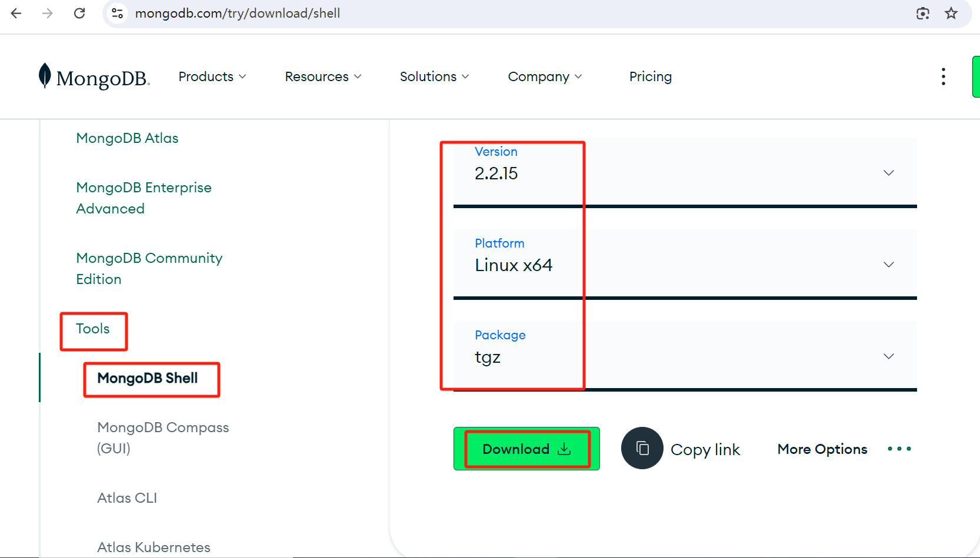The width and height of the screenshot is (980, 558).
Task: Reload the page with the refresh icon
Action: click(79, 13)
